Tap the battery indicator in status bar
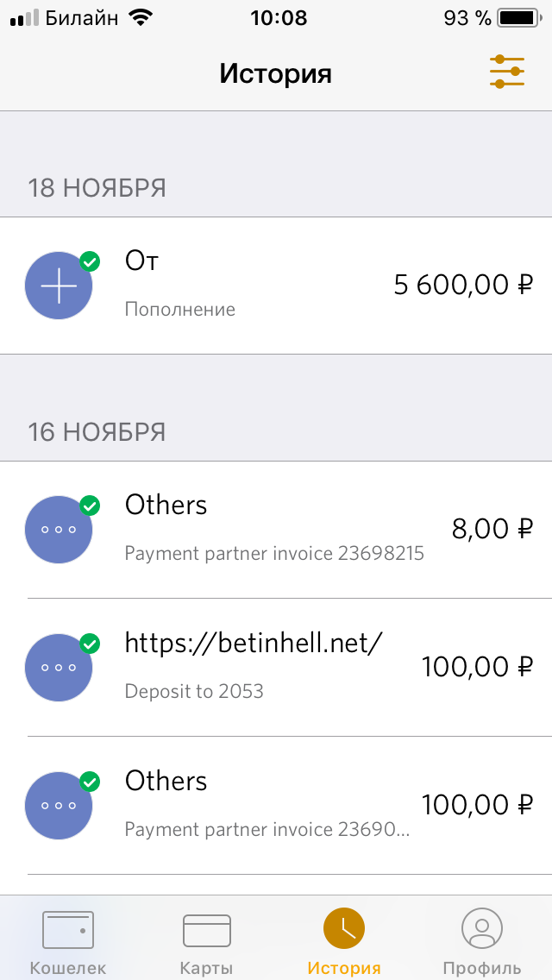This screenshot has height=980, width=552. tap(517, 18)
